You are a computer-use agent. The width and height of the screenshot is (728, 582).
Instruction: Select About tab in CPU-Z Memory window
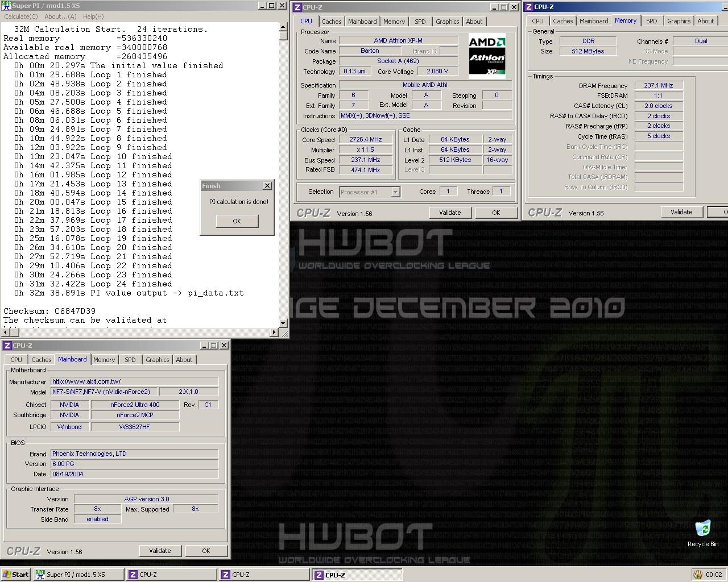point(706,21)
